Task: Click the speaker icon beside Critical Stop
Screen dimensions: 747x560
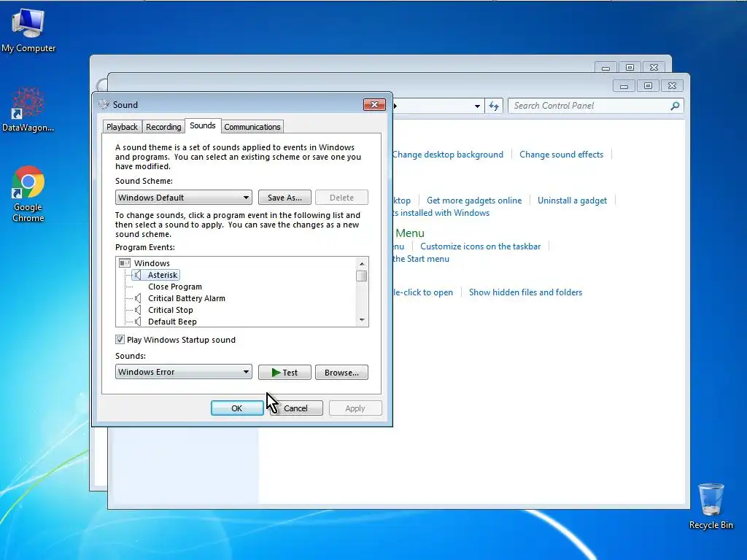Action: click(138, 310)
